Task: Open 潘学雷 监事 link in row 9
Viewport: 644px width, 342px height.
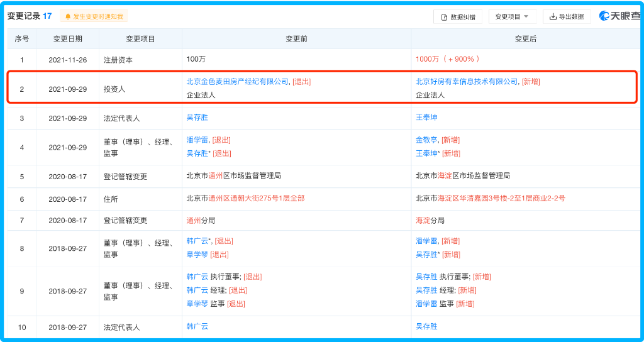Action: (x=426, y=304)
